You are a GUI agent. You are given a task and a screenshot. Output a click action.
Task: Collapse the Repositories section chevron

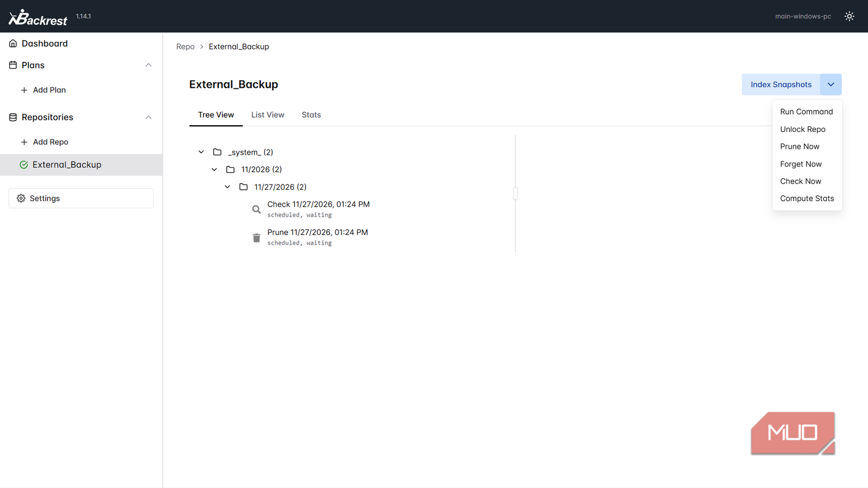tap(148, 117)
